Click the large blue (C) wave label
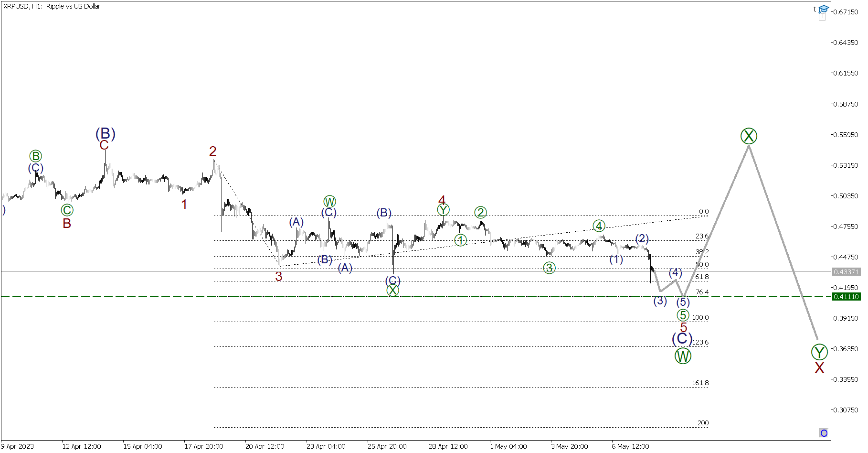Viewport: 868px width, 453px height. click(682, 338)
